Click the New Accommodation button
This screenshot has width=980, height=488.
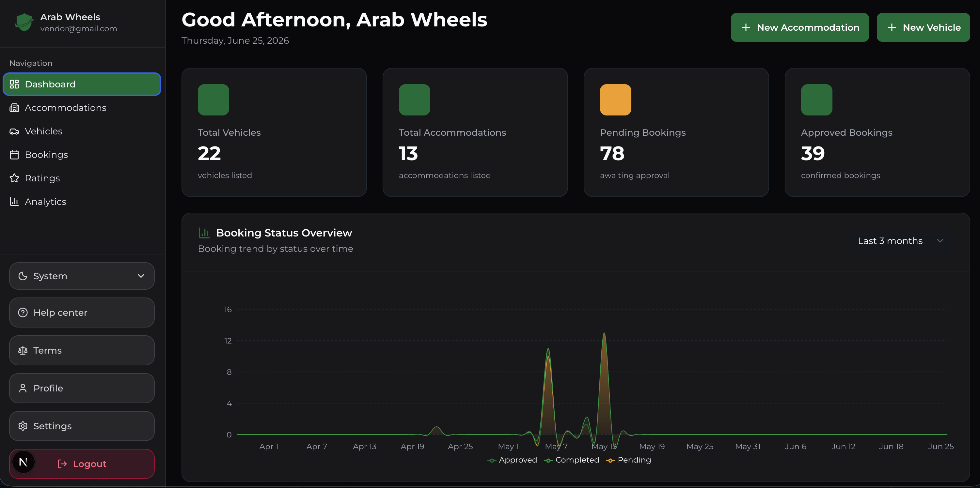pyautogui.click(x=800, y=27)
